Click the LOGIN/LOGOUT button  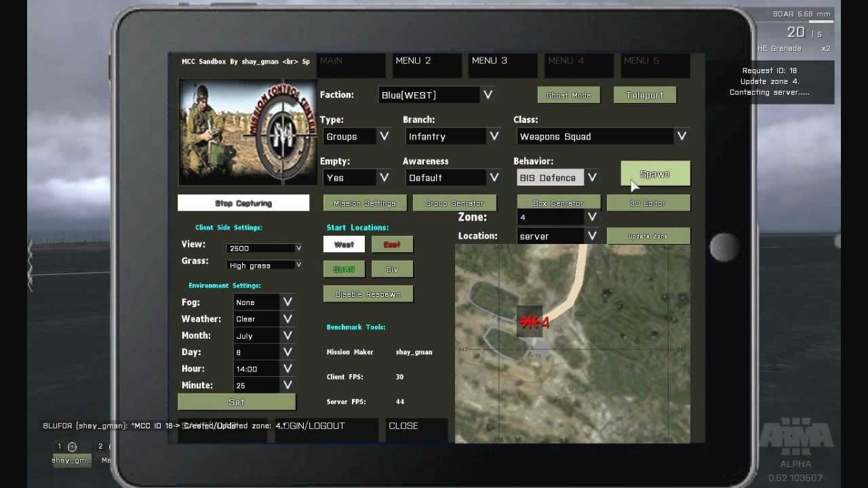click(326, 430)
